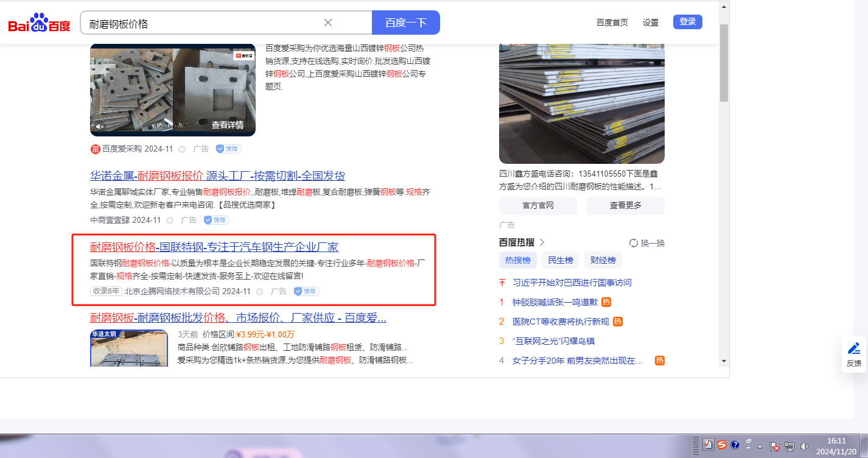Open 百度首页 in the top navigation
Screen dimensions: 868x458
(612, 23)
